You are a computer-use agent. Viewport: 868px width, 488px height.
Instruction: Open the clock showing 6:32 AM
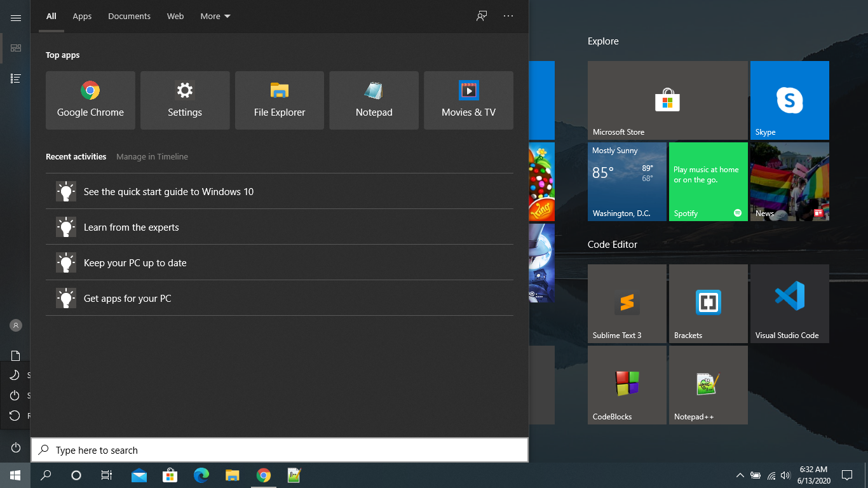pyautogui.click(x=813, y=475)
